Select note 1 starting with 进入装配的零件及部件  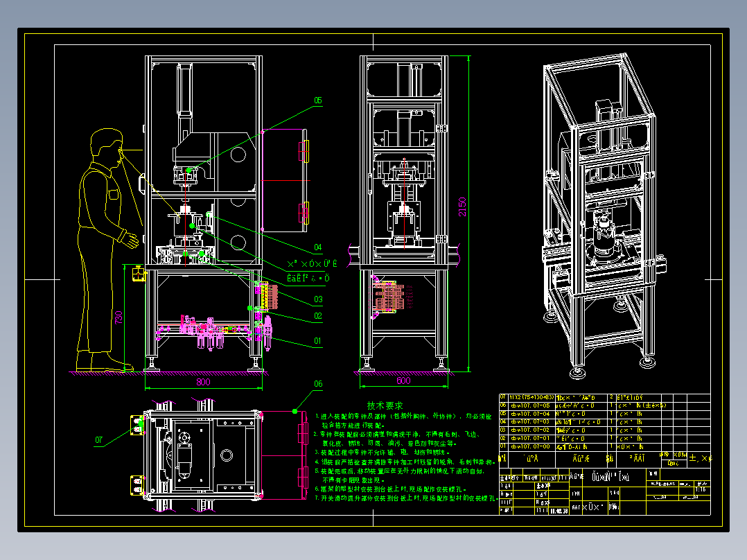tap(403, 421)
